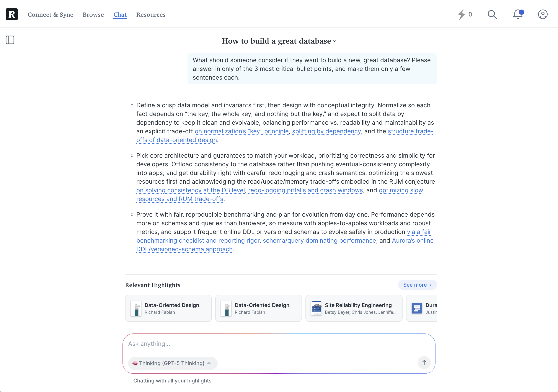Open the Browse tab

coord(93,15)
